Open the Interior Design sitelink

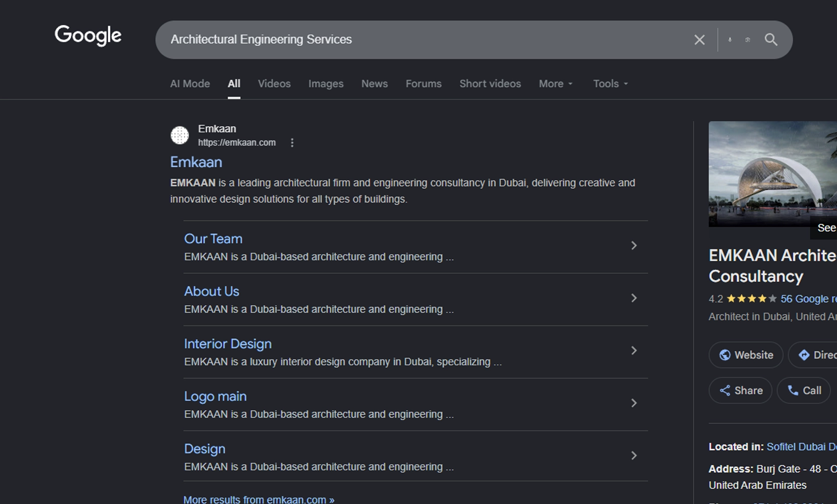pyautogui.click(x=228, y=344)
